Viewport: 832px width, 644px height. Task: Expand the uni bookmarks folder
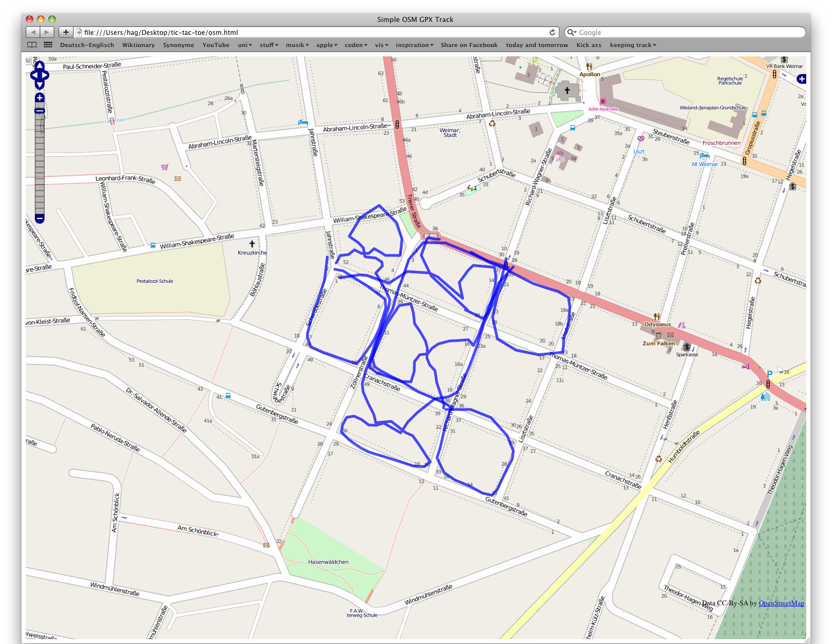click(x=243, y=45)
